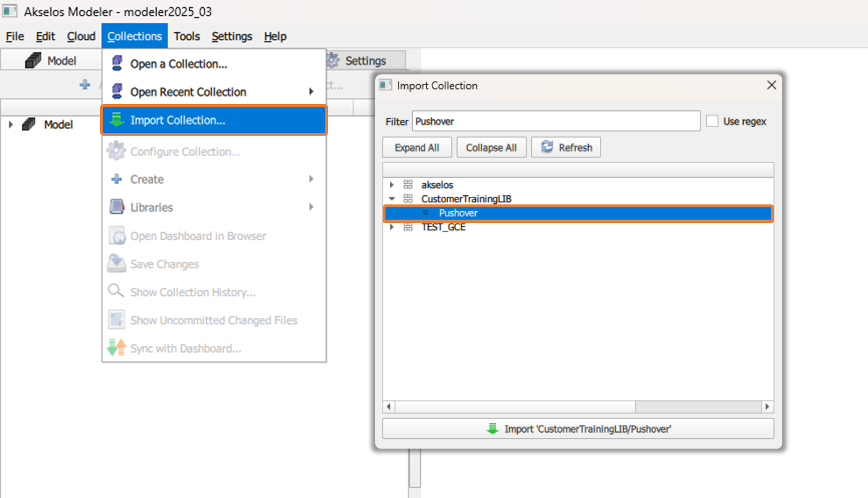The height and width of the screenshot is (498, 868).
Task: Expand the TEST_GCE tree node
Action: pyautogui.click(x=392, y=227)
